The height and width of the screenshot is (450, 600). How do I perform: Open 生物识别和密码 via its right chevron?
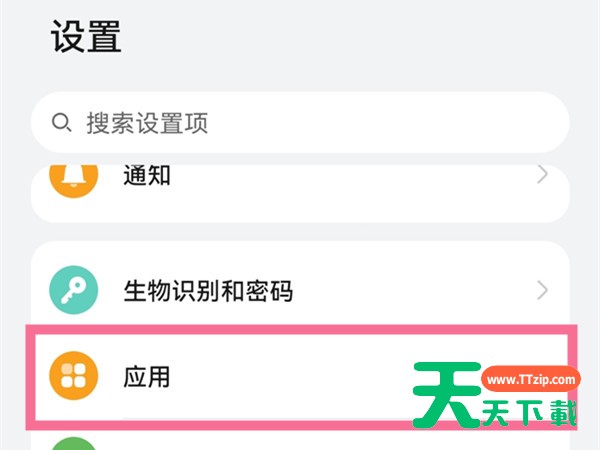542,291
